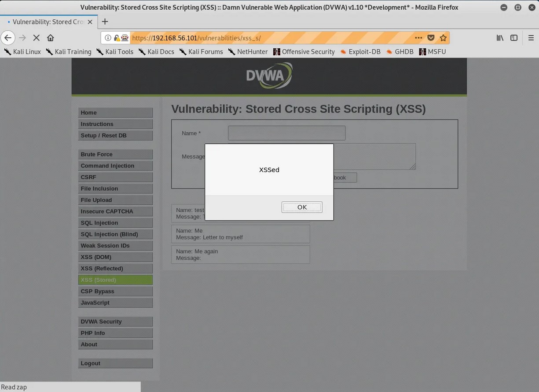Show site information icon in URL bar
This screenshot has width=539, height=392.
(x=108, y=38)
